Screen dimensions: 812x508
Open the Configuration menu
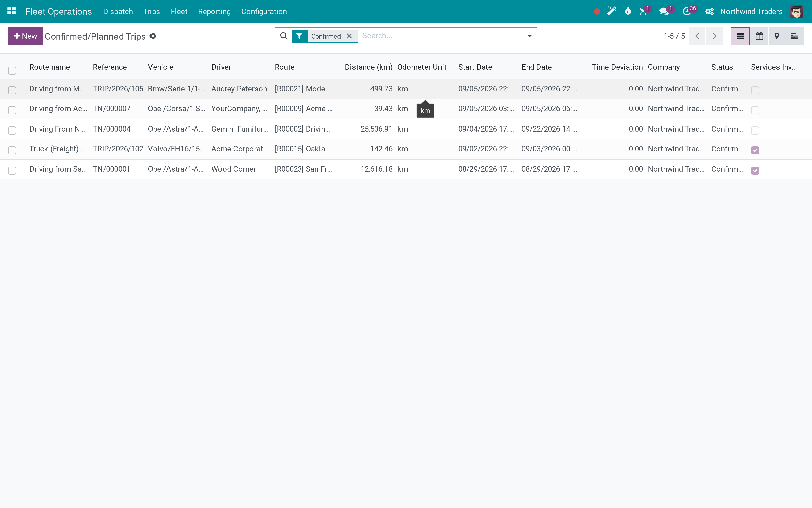point(264,12)
